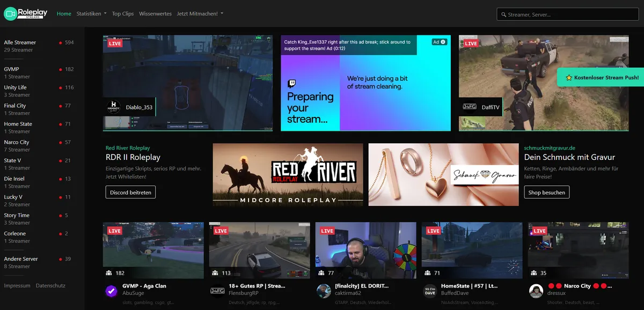
Task: Click LIVE badge on DaffiTV stream
Action: 471,43
